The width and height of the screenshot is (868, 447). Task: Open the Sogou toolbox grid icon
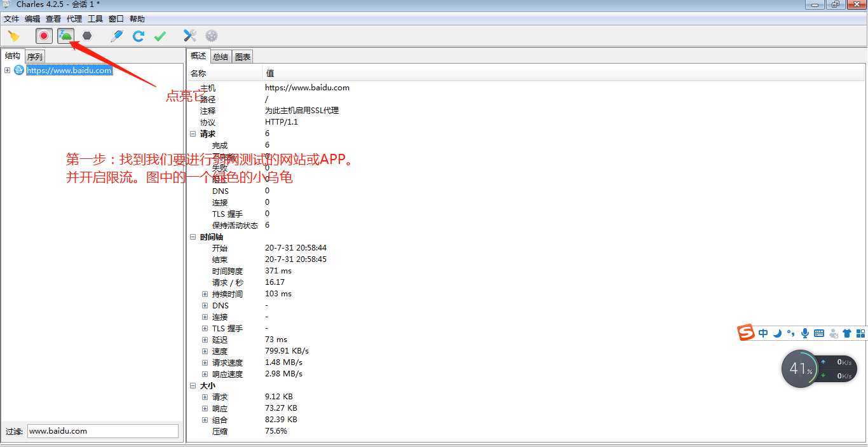coord(861,333)
